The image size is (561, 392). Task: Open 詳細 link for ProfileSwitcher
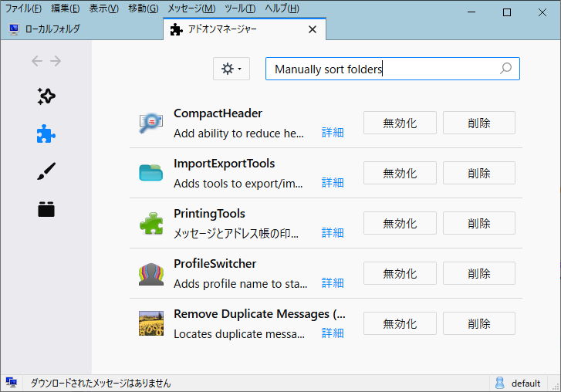333,283
